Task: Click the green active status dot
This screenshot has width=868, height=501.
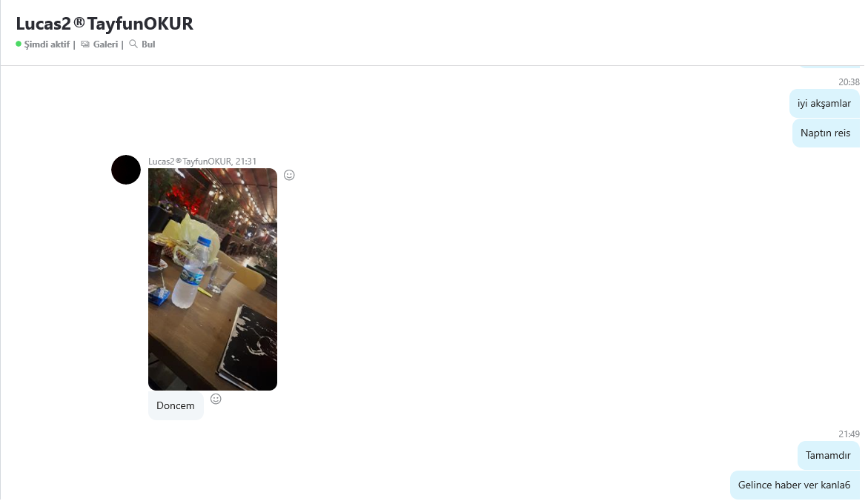Action: point(19,44)
